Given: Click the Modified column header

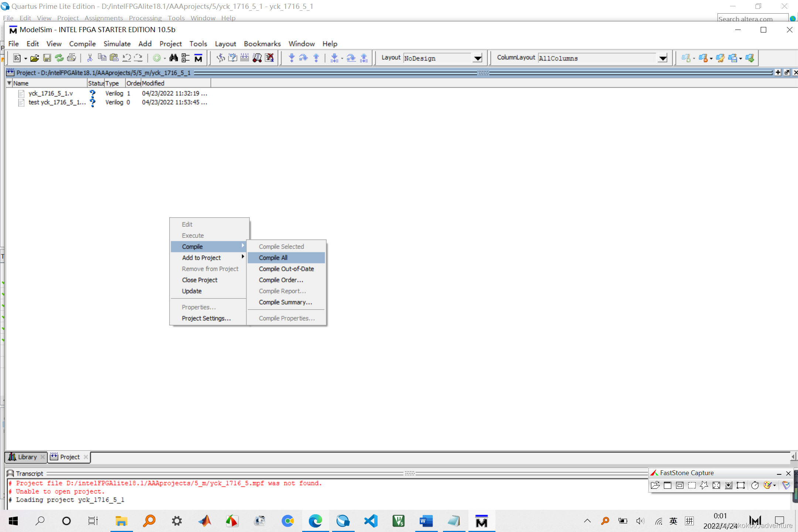Looking at the screenshot, I should click(176, 83).
